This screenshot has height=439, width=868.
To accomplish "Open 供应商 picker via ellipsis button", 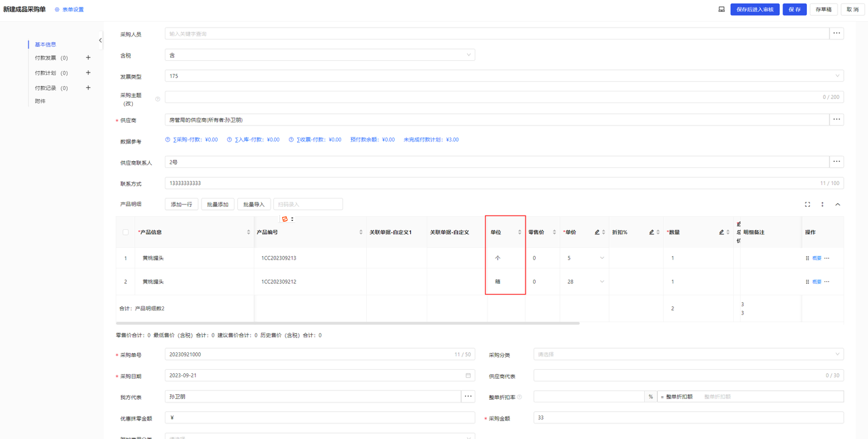I will tap(837, 119).
